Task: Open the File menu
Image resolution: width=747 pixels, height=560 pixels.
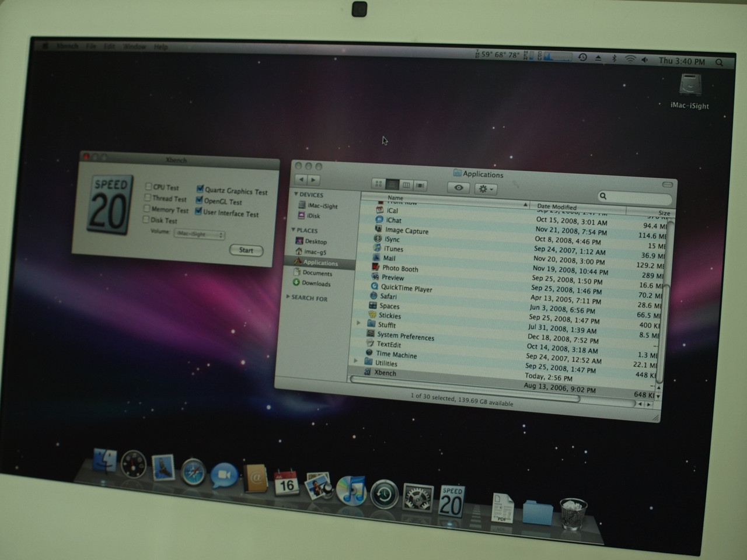Action: coord(90,46)
